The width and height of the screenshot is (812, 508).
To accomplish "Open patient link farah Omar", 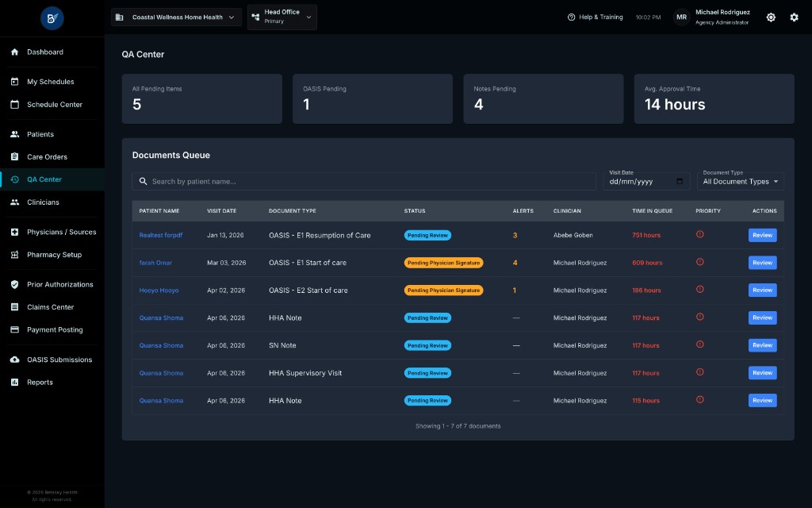I will tap(155, 263).
